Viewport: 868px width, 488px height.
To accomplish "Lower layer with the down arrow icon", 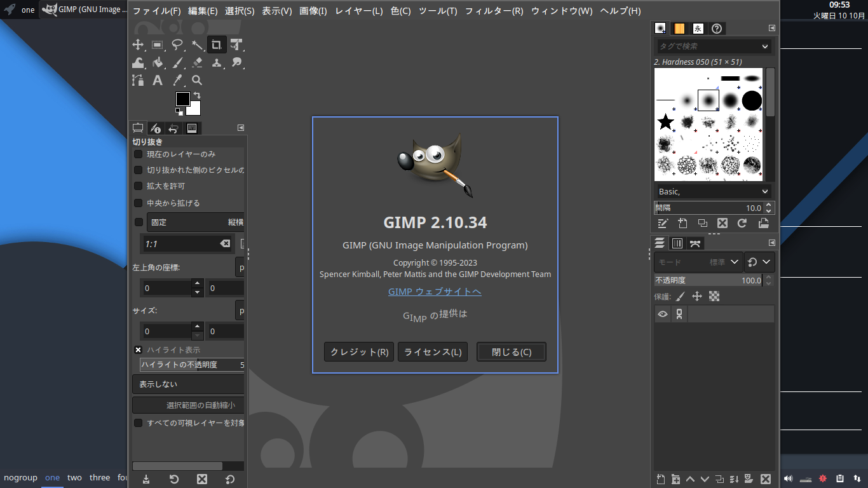I will [x=705, y=479].
